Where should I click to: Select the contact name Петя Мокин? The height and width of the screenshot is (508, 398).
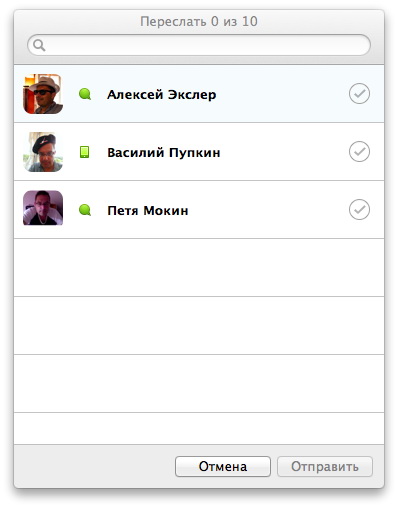pos(148,211)
